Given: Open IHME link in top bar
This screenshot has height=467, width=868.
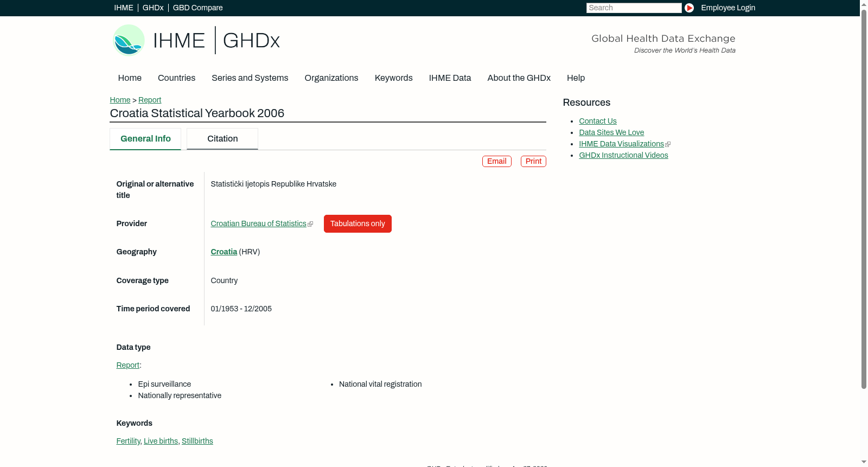Looking at the screenshot, I should pyautogui.click(x=124, y=8).
